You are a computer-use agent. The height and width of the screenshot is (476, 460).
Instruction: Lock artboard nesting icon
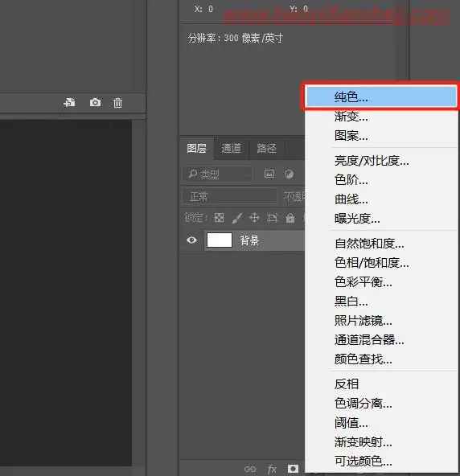click(272, 218)
